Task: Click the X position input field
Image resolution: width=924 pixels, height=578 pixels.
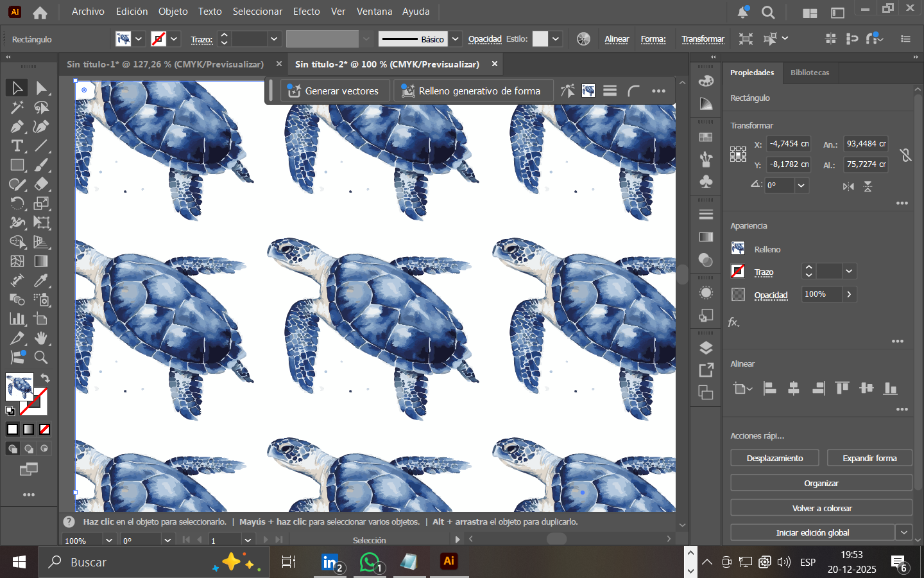Action: [789, 144]
